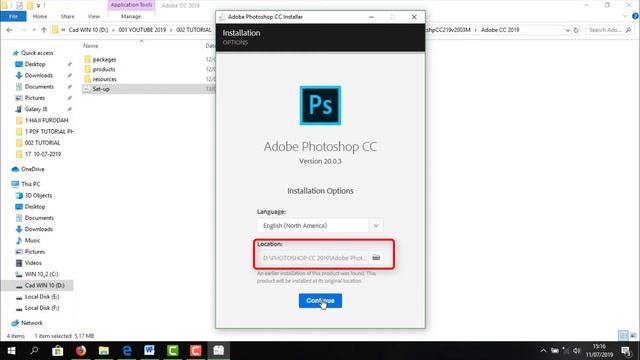Open Desktop under Quick access
The height and width of the screenshot is (360, 640).
[x=35, y=64]
